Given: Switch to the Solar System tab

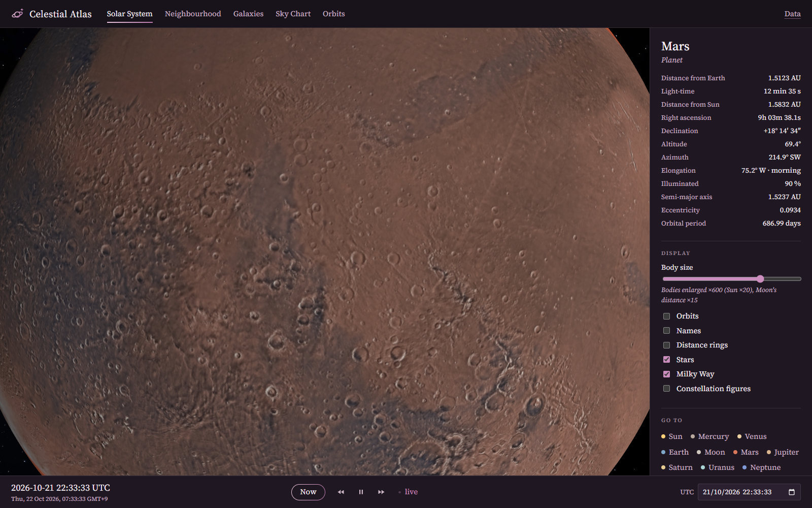Looking at the screenshot, I should pos(129,14).
